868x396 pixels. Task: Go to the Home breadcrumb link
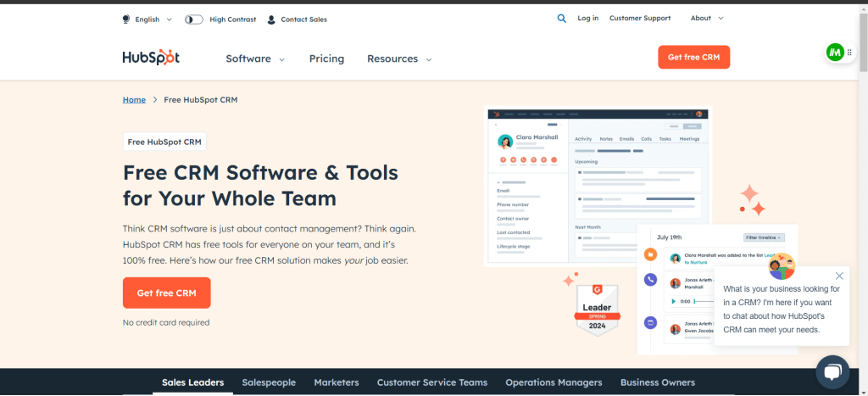[x=134, y=100]
